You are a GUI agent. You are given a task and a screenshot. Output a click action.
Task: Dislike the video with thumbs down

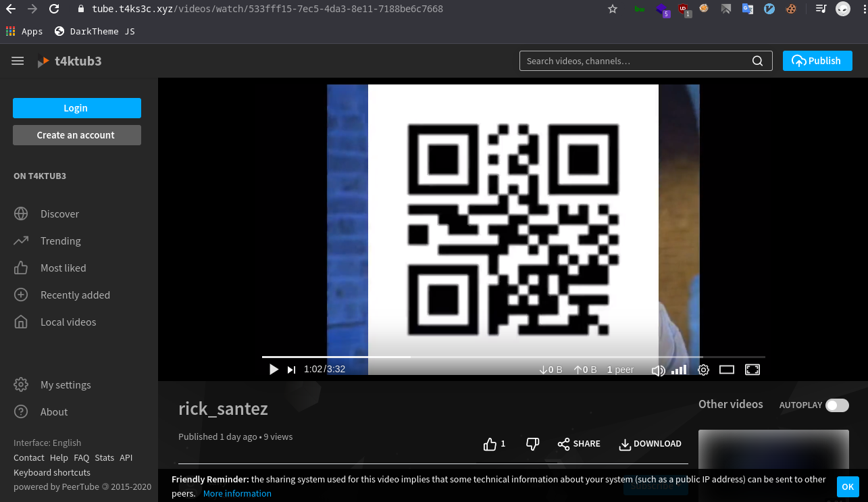(x=532, y=444)
